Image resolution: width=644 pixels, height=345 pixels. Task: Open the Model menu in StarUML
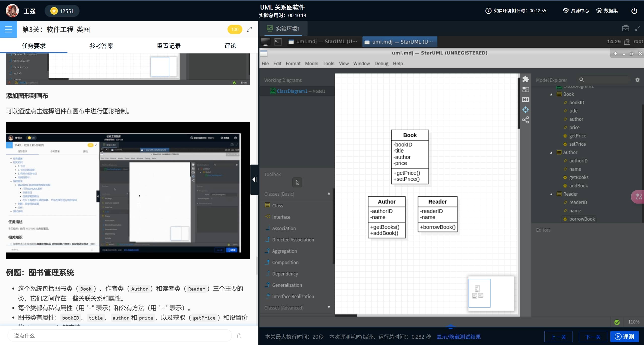tap(312, 64)
